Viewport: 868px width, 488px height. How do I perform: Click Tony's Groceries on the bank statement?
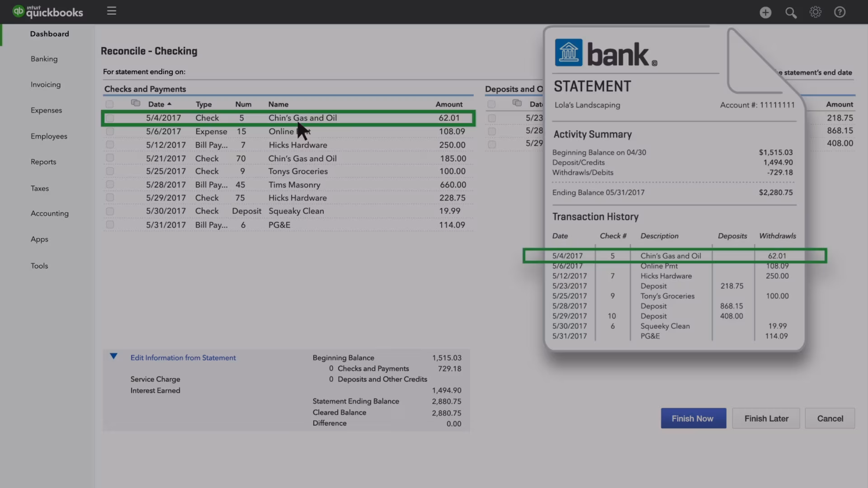(x=667, y=296)
